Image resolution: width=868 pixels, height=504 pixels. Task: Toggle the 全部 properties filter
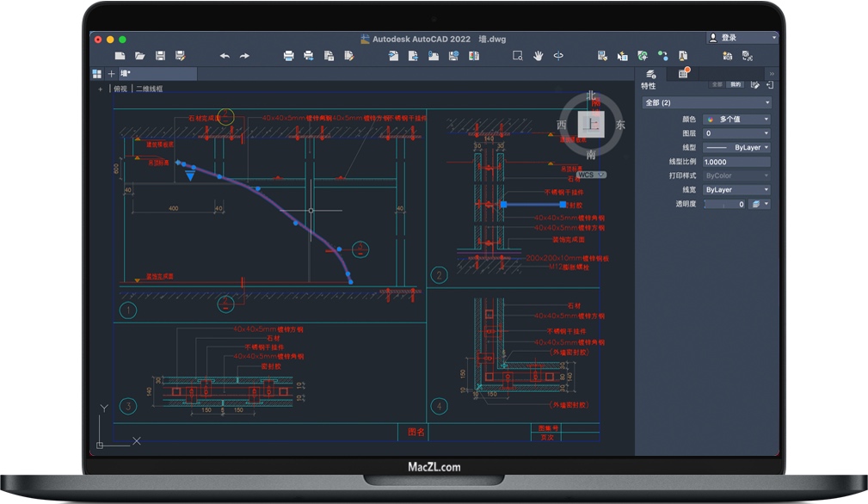[717, 84]
